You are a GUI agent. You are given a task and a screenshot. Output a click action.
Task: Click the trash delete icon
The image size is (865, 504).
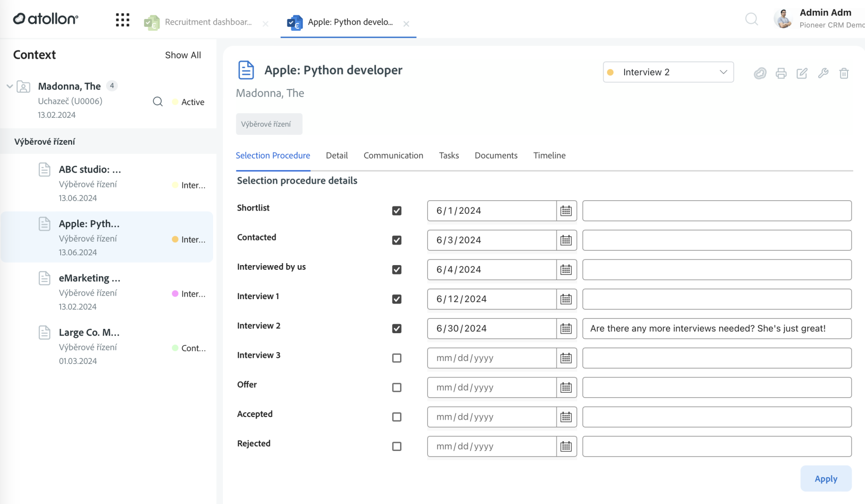(x=844, y=73)
